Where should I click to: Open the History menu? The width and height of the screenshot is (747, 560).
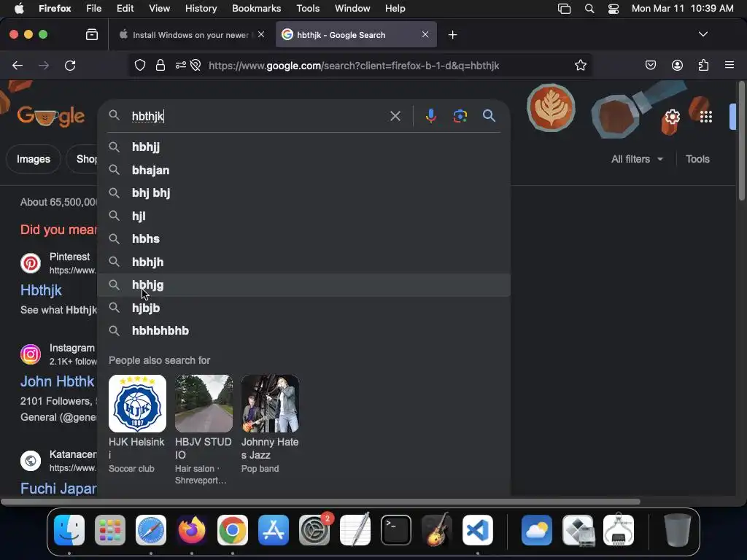pos(201,9)
